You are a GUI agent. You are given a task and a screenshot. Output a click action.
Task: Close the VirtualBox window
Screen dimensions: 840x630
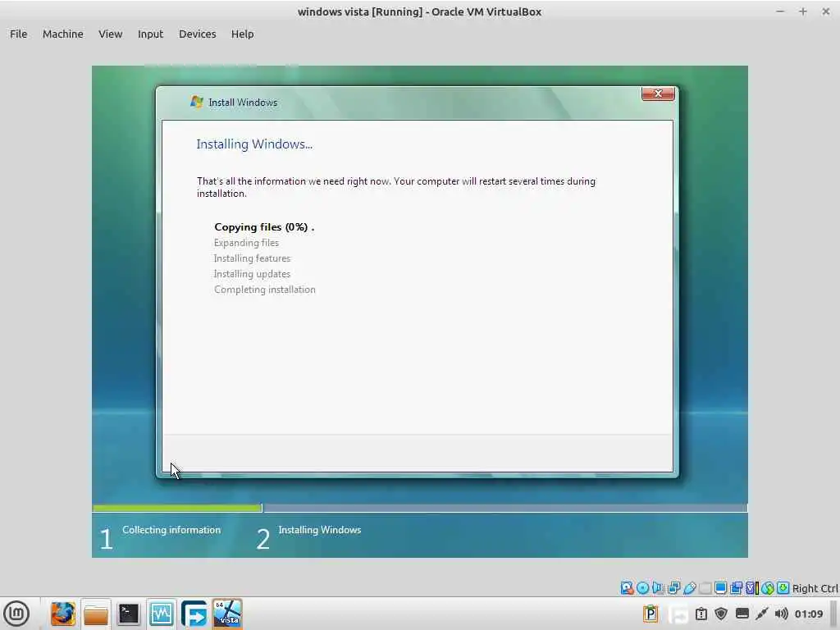point(825,11)
